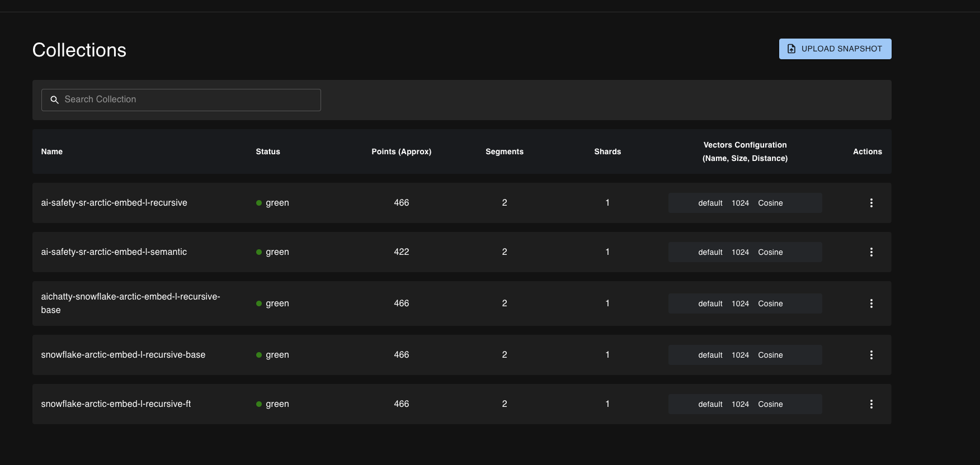This screenshot has height=465, width=980.
Task: Open actions menu for ai-safety-sr-arctic-embed-l-recursive
Action: click(871, 203)
